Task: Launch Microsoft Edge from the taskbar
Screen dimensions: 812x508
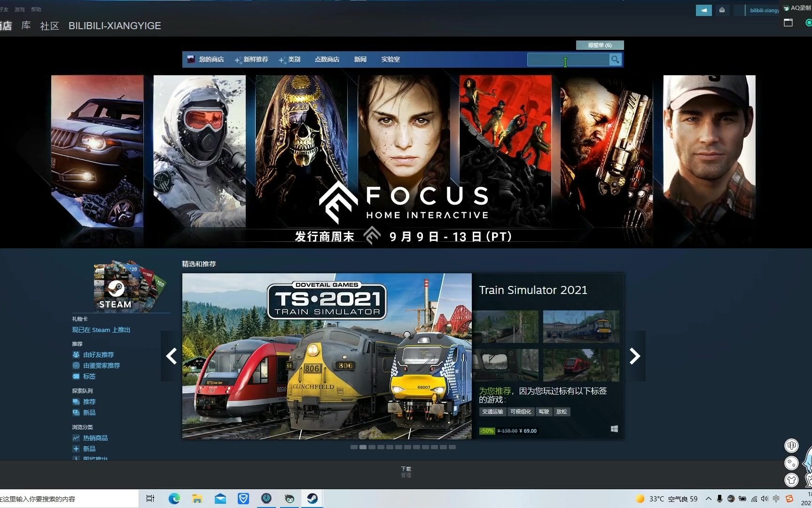Action: (174, 499)
